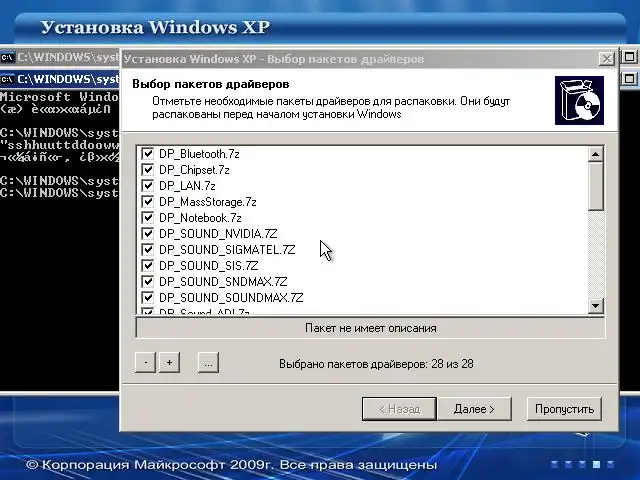
Task: Maximize the active command prompt window
Action: [x=629, y=78]
